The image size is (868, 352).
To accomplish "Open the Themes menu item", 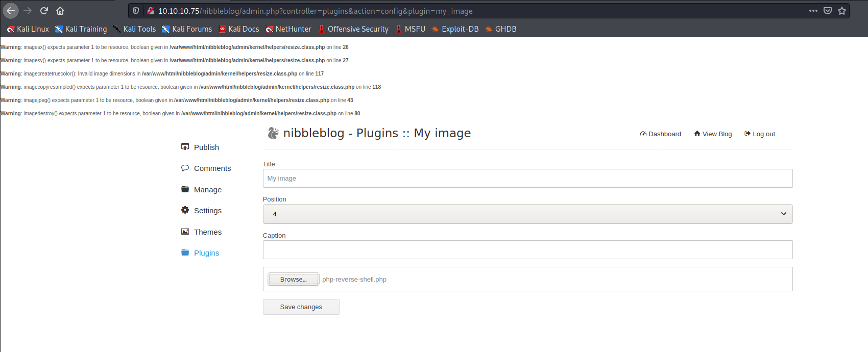I will (x=208, y=232).
